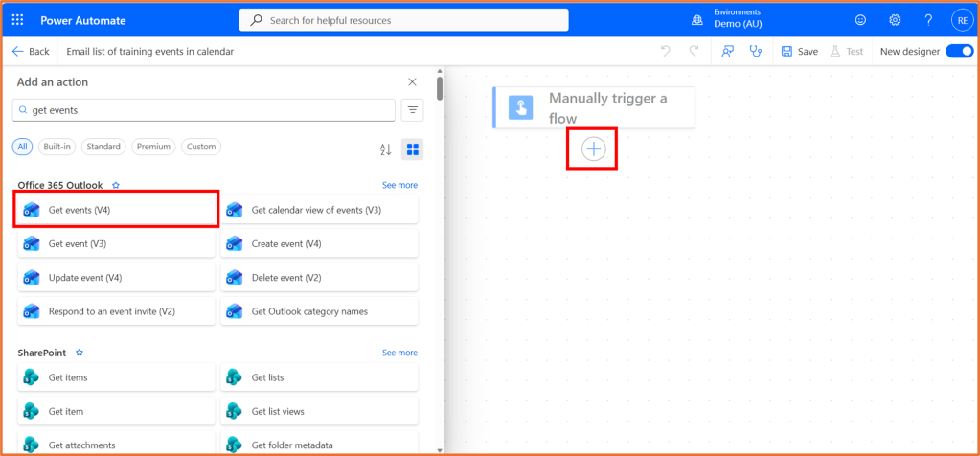Viewport: 980px width, 456px height.
Task: Click the settings gear icon
Action: click(x=895, y=20)
